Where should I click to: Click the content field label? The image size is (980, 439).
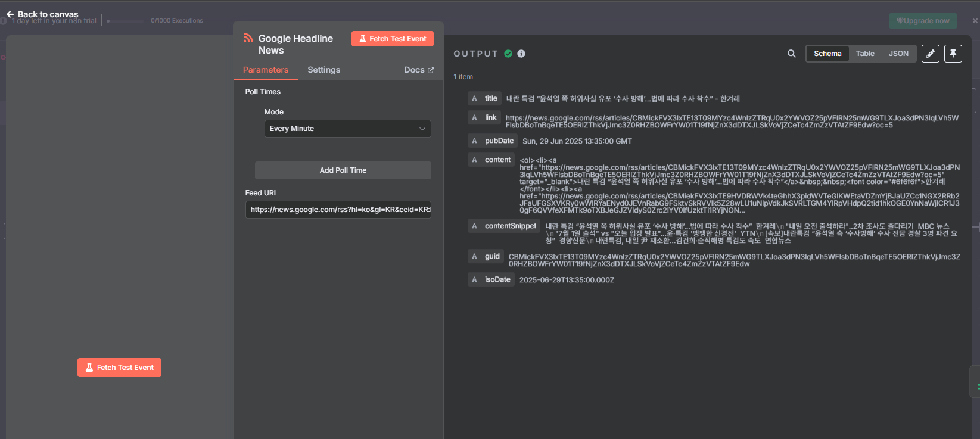tap(497, 160)
